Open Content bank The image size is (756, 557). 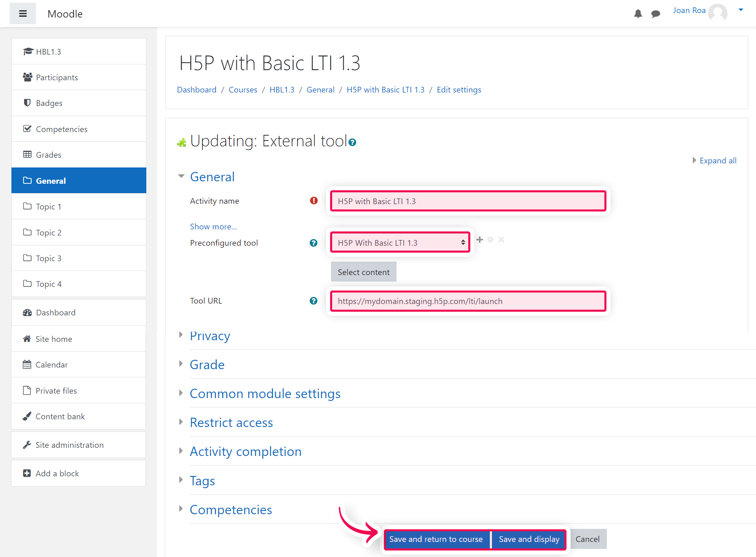pos(79,416)
